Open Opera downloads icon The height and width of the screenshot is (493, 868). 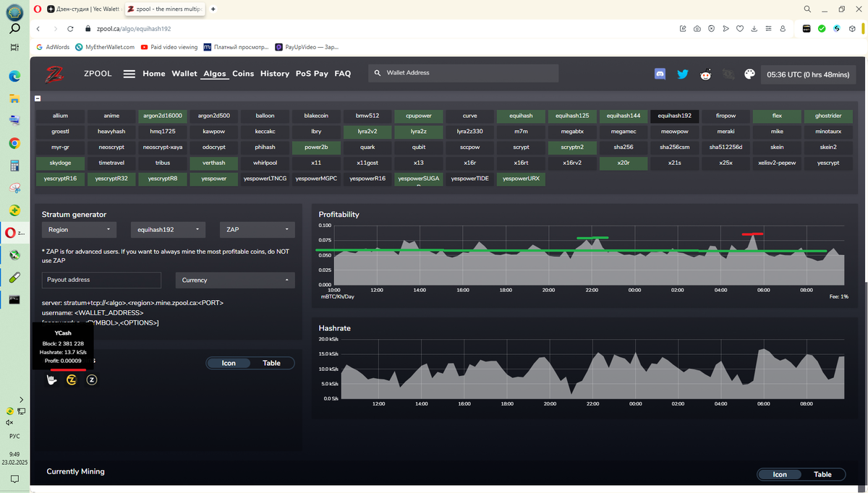point(754,29)
